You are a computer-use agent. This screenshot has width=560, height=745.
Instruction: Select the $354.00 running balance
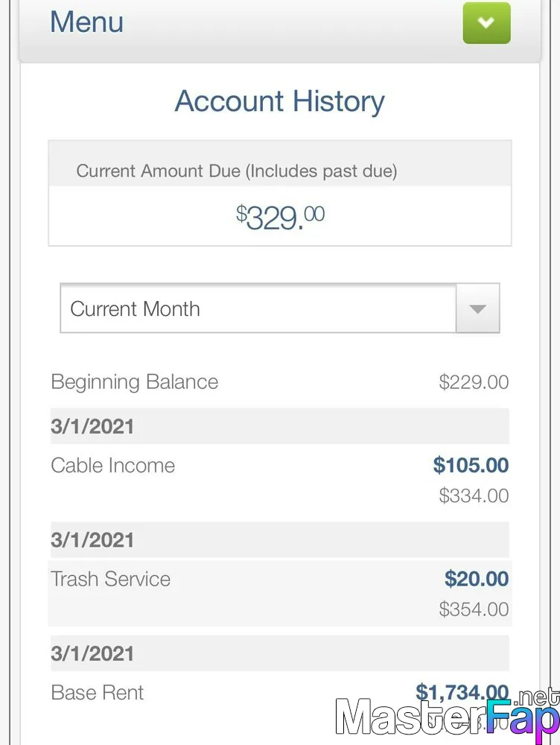(x=474, y=609)
